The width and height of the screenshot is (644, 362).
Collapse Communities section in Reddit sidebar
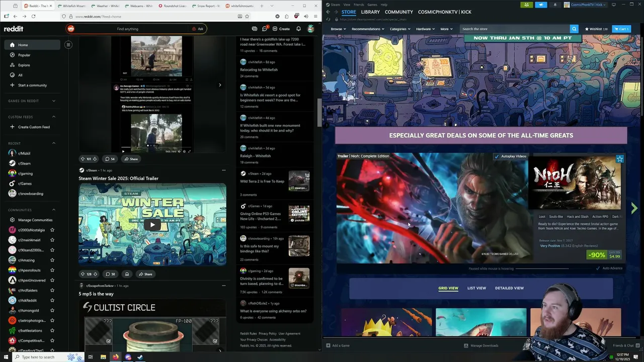(x=54, y=210)
